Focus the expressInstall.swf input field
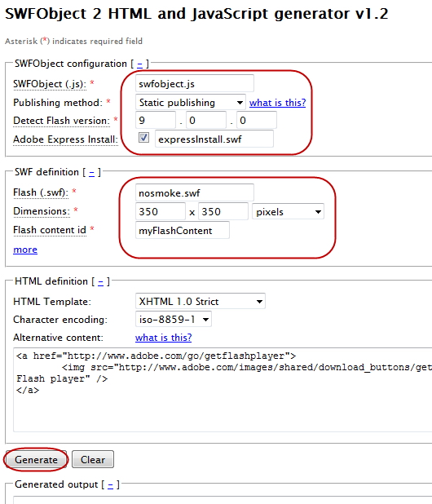The image size is (432, 504). pyautogui.click(x=214, y=139)
